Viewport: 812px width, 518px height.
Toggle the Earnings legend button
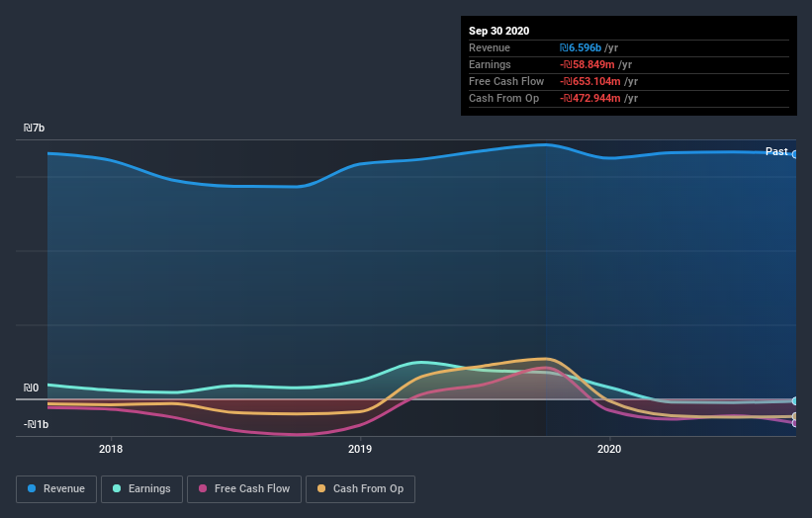141,489
